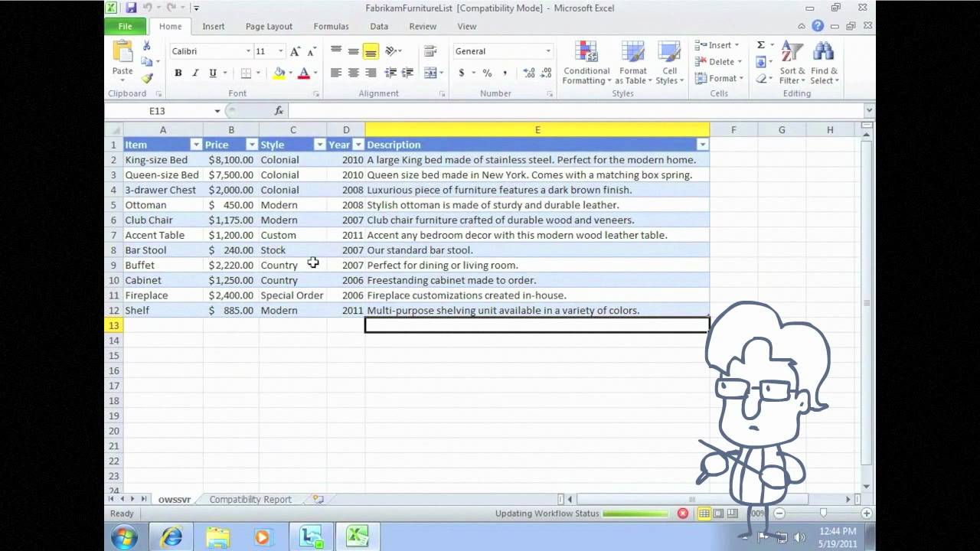Open the Year column filter dropdown

pos(358,145)
